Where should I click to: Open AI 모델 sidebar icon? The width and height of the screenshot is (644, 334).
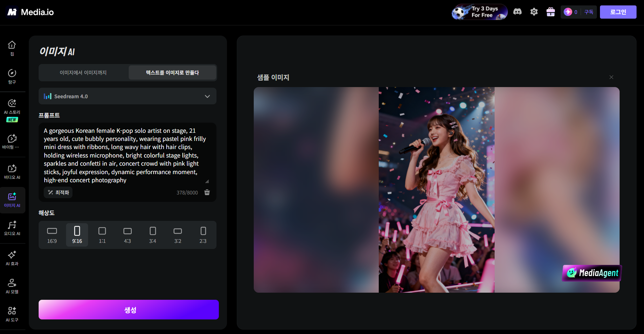12,286
